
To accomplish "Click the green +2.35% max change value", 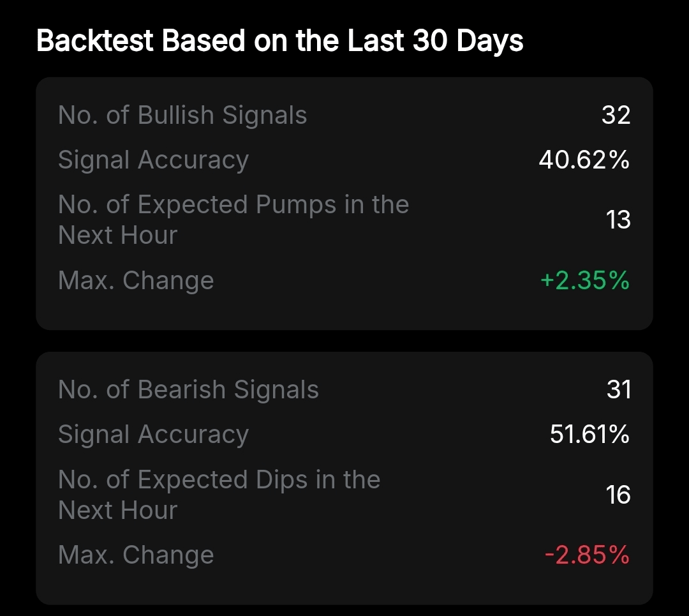I will coord(584,280).
